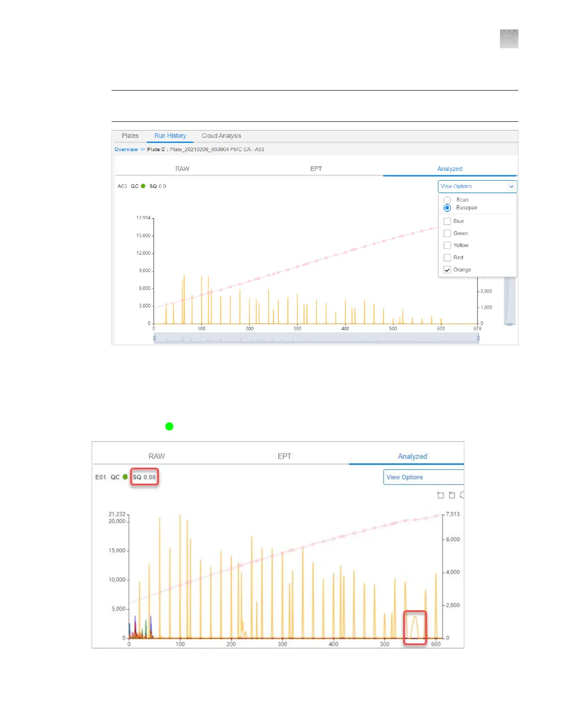
Task: Collapse the open View Options dropdown
Action: click(477, 186)
